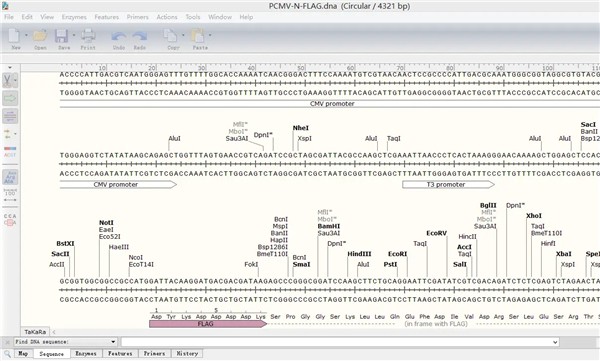Select the FLAG feature arrow
Screen dimensions: 600x361
click(208, 324)
